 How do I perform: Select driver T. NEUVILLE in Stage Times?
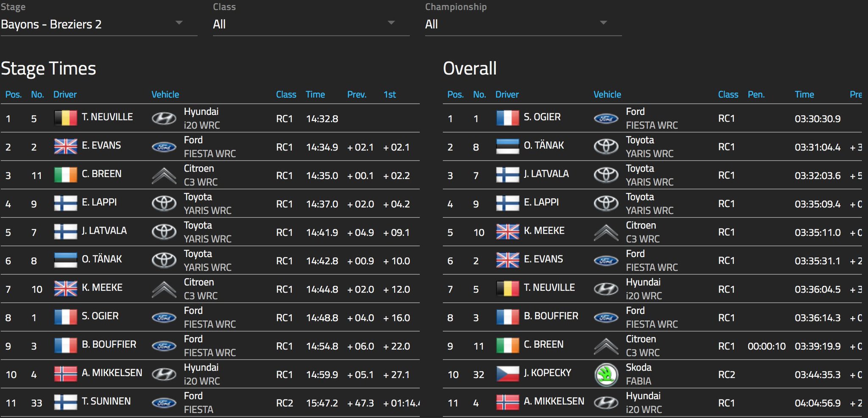tap(107, 117)
